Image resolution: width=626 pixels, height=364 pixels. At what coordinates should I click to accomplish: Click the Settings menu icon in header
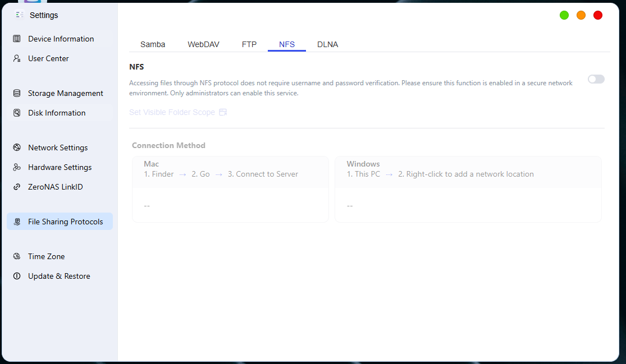[20, 15]
